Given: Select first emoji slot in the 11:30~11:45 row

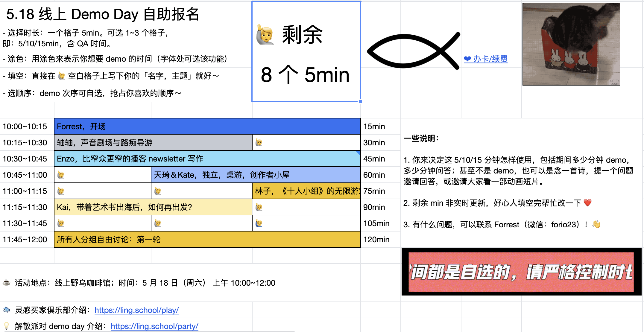Looking at the screenshot, I should click(x=61, y=223).
